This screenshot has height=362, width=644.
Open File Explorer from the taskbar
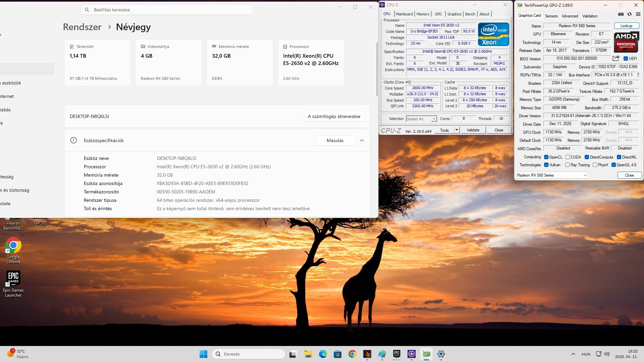tap(308, 354)
